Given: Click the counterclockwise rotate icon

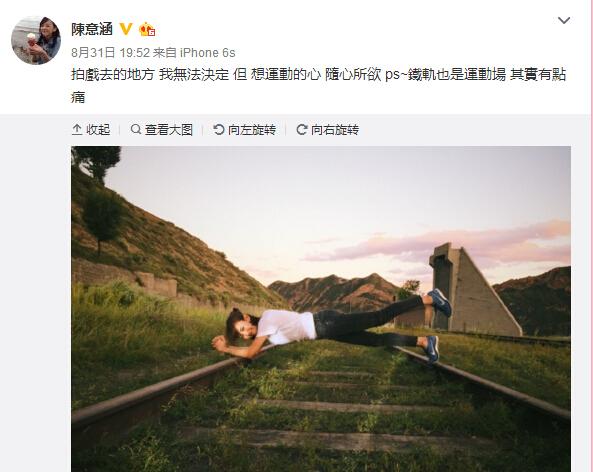Looking at the screenshot, I should point(219,130).
